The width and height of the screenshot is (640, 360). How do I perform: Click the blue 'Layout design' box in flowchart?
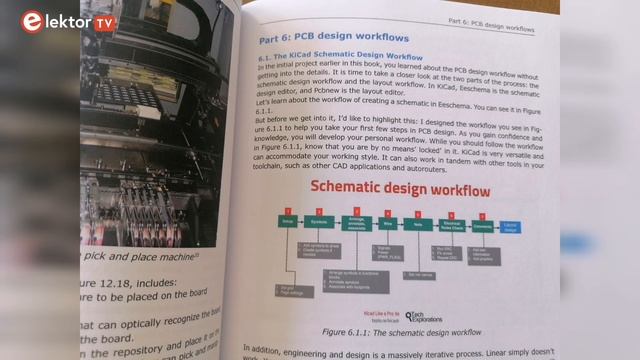510,227
